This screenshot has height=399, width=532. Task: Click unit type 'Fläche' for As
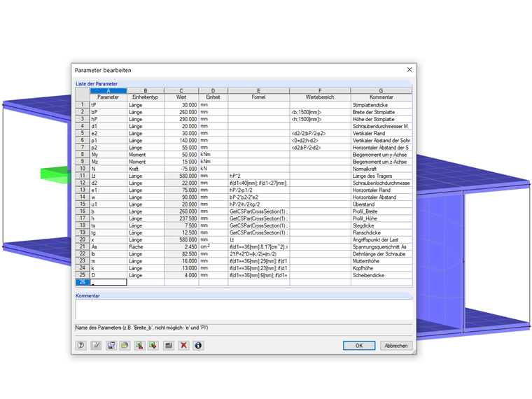(146, 246)
